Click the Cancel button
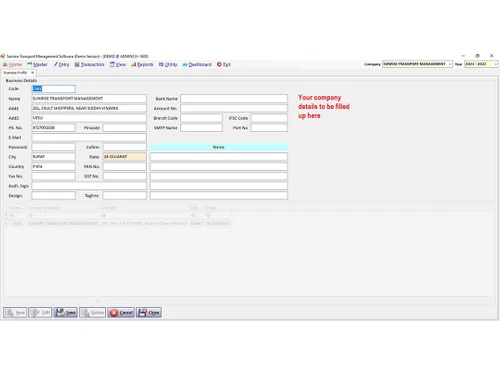Screen dimensions: 500x375 tap(121, 312)
